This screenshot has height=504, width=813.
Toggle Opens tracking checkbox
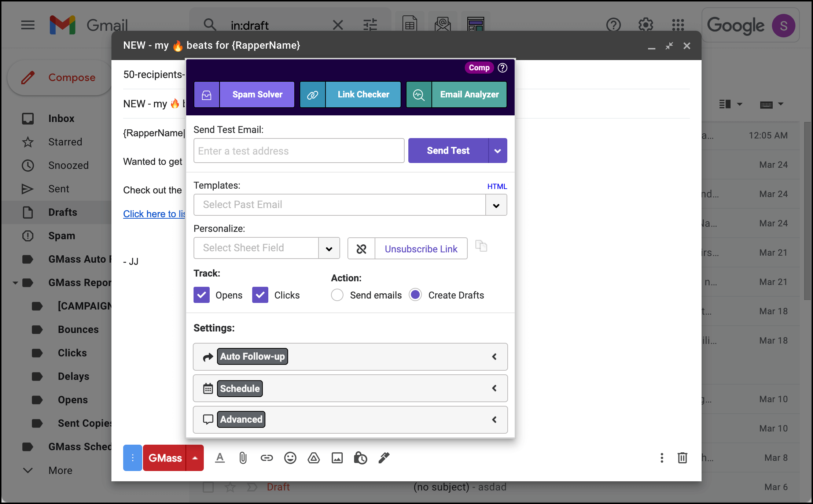[202, 295]
